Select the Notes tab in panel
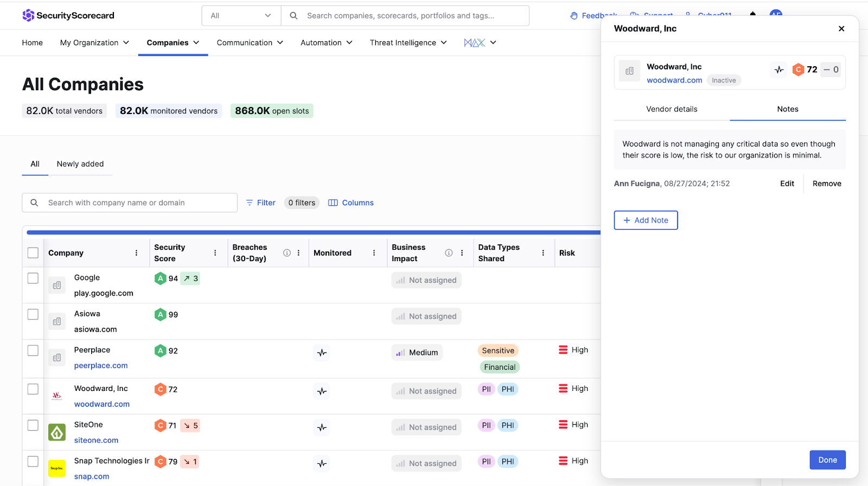 (788, 109)
